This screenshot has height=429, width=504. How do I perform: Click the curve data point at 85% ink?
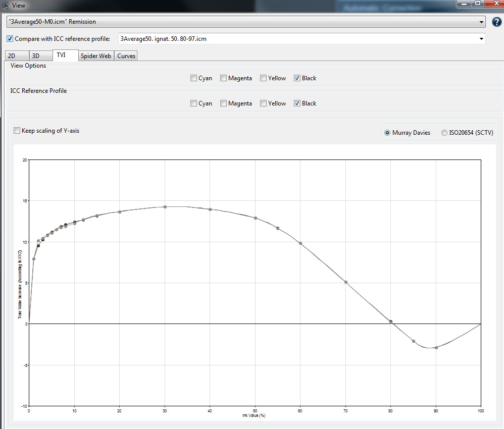point(414,341)
